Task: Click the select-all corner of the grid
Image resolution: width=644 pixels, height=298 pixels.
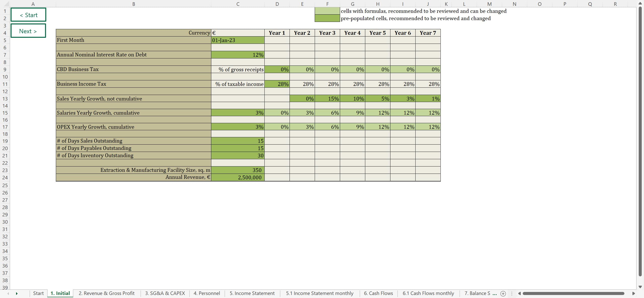Action: 5,4
